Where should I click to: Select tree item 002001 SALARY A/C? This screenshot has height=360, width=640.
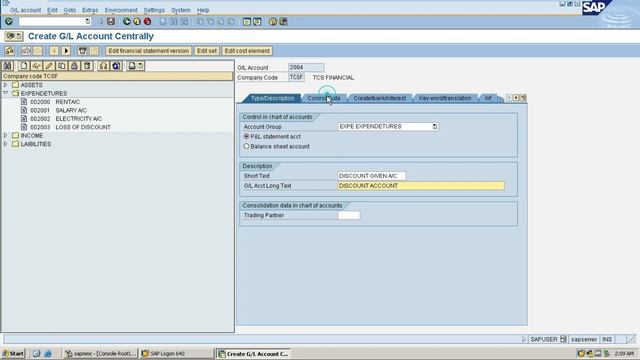(x=58, y=110)
